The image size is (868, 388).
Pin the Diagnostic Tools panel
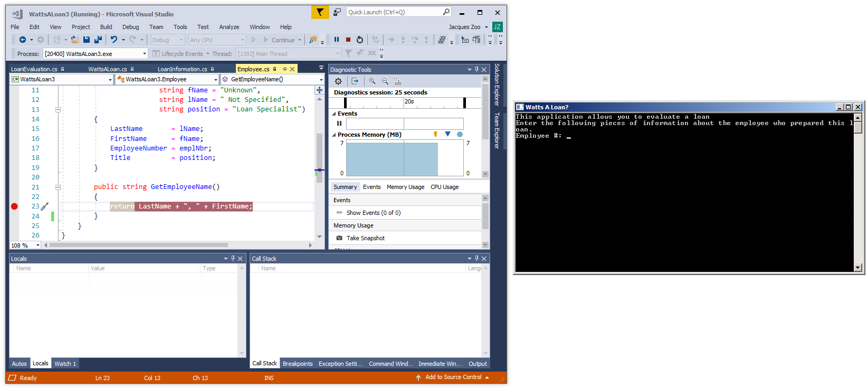(476, 69)
